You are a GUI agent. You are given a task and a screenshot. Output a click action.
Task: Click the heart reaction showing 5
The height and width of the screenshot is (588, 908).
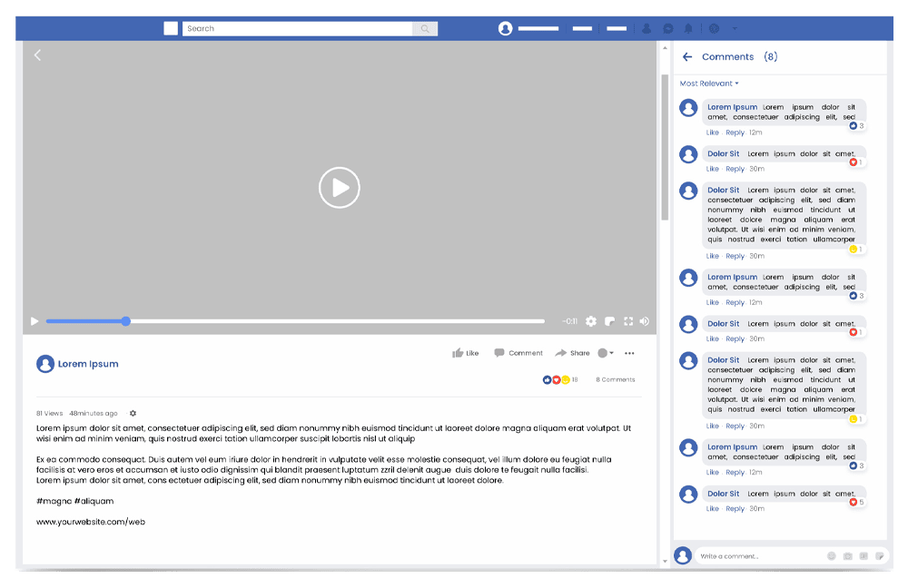tap(856, 503)
